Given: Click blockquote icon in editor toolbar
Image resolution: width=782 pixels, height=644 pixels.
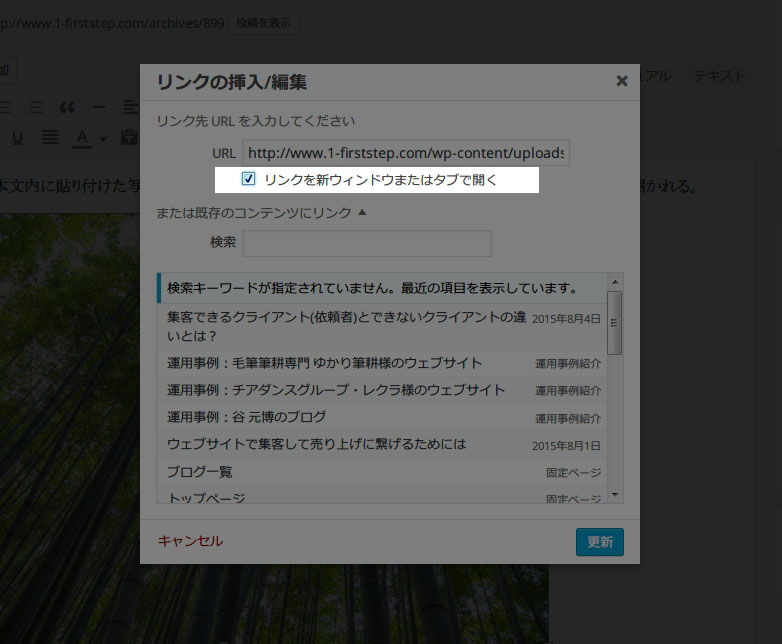Looking at the screenshot, I should point(67,107).
